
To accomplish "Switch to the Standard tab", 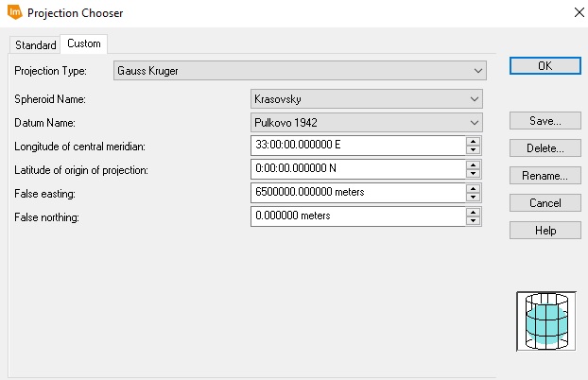I will pos(35,45).
